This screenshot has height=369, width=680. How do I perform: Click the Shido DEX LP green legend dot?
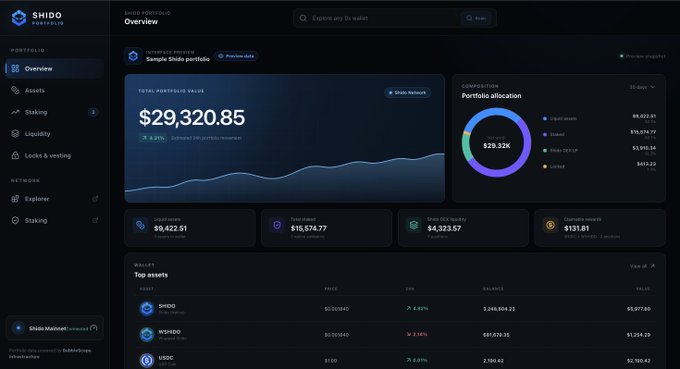coord(545,150)
